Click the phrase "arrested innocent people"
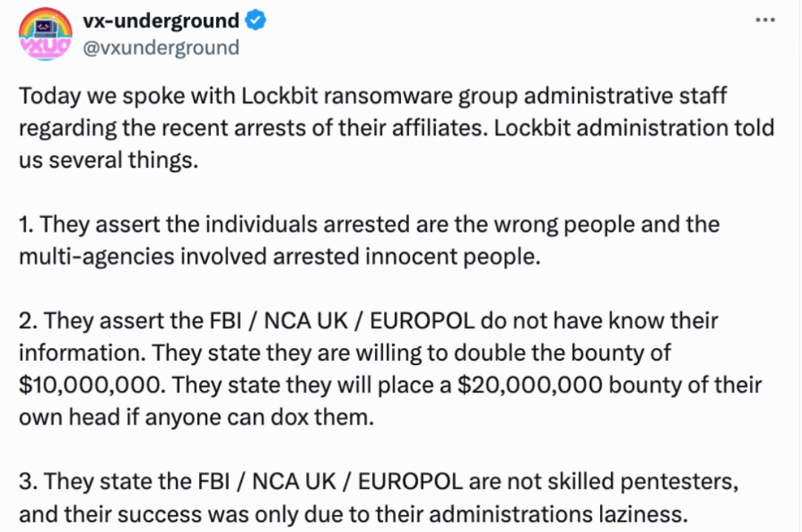The width and height of the screenshot is (802, 532). click(406, 257)
